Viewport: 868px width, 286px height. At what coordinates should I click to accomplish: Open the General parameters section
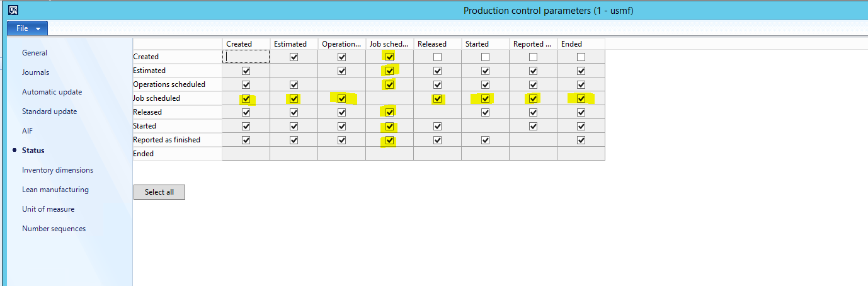pyautogui.click(x=35, y=53)
